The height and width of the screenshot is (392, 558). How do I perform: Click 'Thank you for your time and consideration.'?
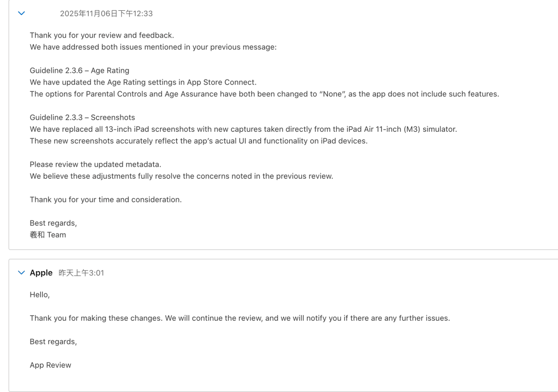(x=106, y=199)
